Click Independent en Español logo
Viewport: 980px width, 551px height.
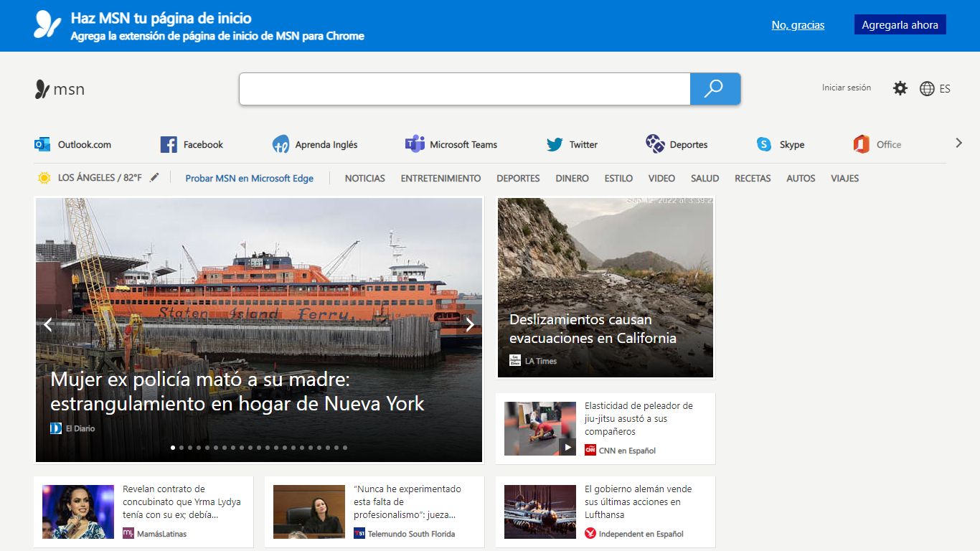click(x=590, y=534)
